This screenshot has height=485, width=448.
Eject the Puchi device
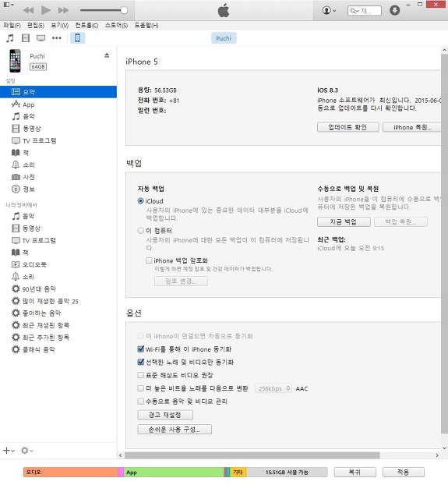(x=107, y=55)
